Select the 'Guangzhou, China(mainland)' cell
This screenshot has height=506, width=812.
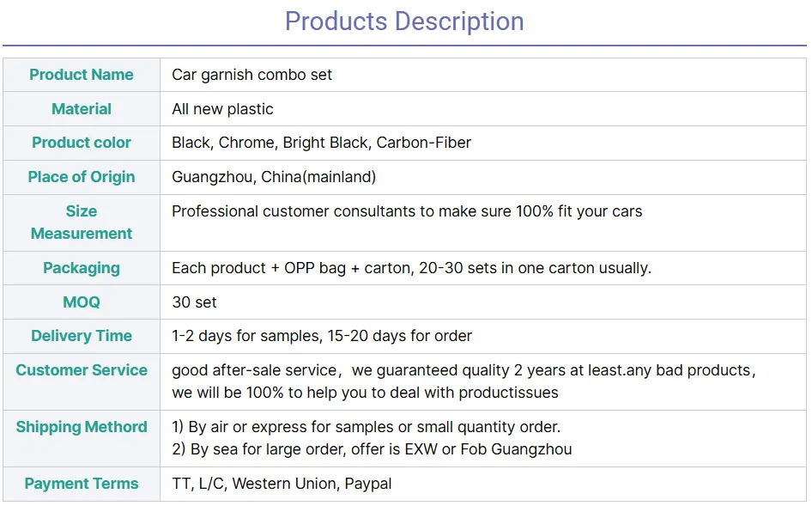(274, 177)
